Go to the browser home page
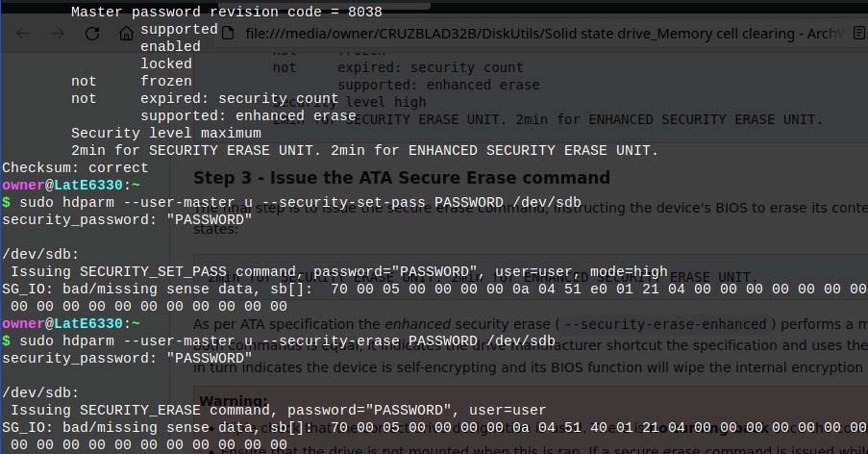 pyautogui.click(x=126, y=34)
